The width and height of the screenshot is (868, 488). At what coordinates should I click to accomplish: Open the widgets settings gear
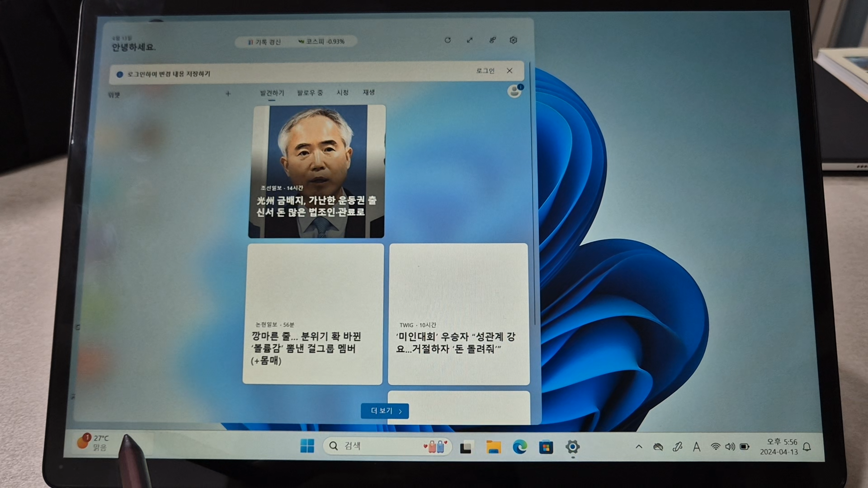pos(513,40)
